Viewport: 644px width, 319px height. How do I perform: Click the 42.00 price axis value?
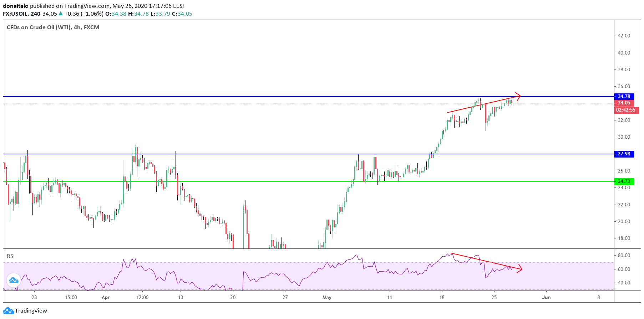tap(624, 36)
